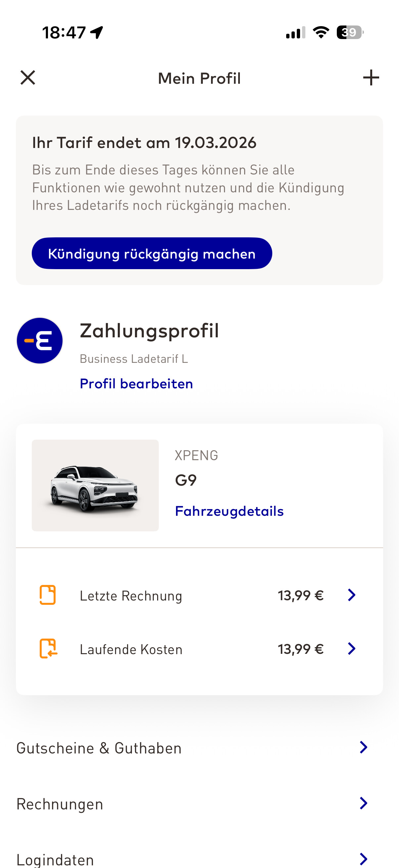The width and height of the screenshot is (399, 868).
Task: Expand Laufende Kosten via its chevron
Action: pyautogui.click(x=352, y=649)
